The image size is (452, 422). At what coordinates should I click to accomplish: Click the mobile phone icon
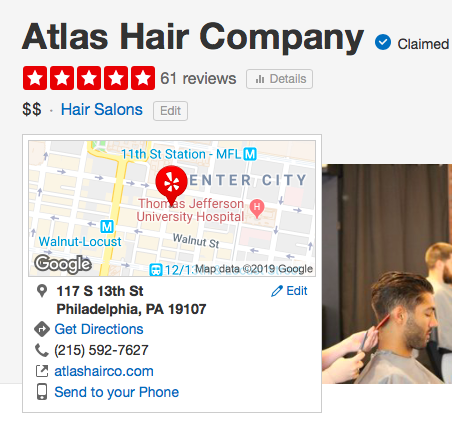tap(42, 392)
